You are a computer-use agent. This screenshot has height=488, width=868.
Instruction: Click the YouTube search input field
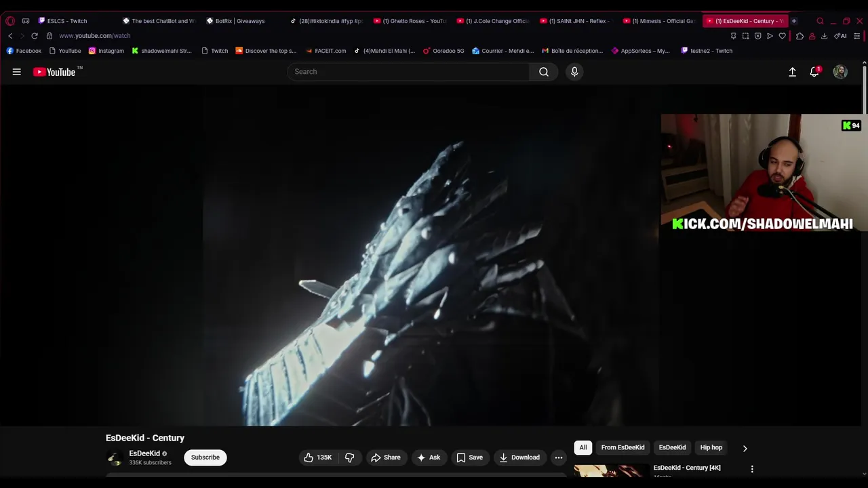pos(409,72)
